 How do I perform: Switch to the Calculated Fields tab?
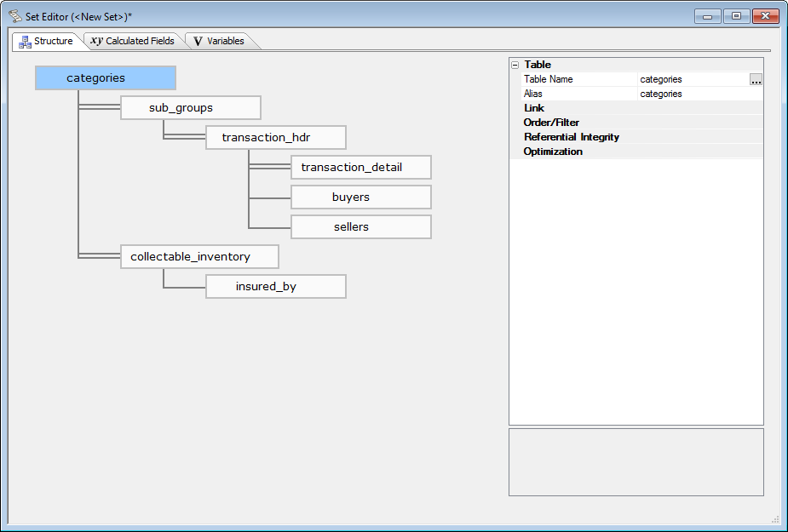[x=133, y=41]
